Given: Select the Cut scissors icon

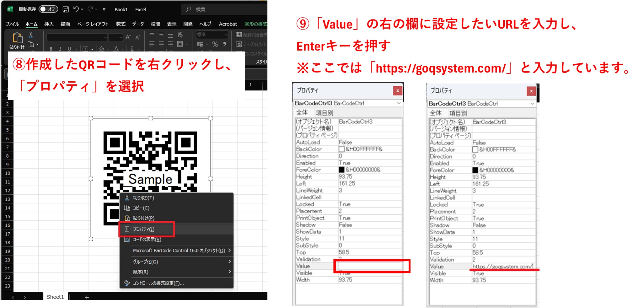Looking at the screenshot, I should (x=31, y=34).
